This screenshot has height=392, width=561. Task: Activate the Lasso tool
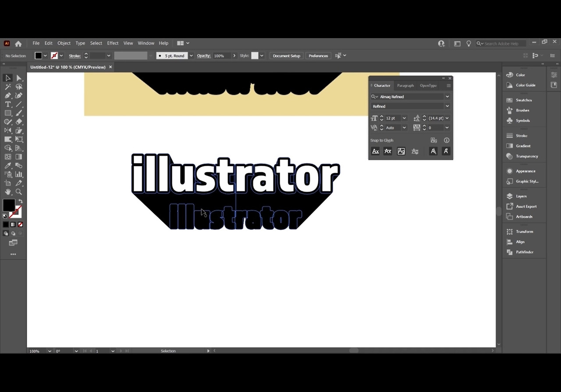[x=19, y=87]
